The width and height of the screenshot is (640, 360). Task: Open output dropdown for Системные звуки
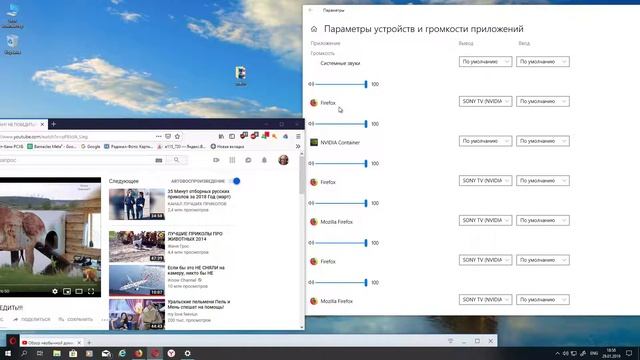[485, 62]
